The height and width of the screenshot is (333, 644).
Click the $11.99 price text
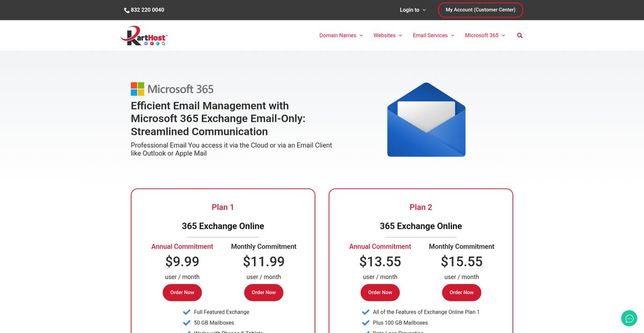pos(264,262)
